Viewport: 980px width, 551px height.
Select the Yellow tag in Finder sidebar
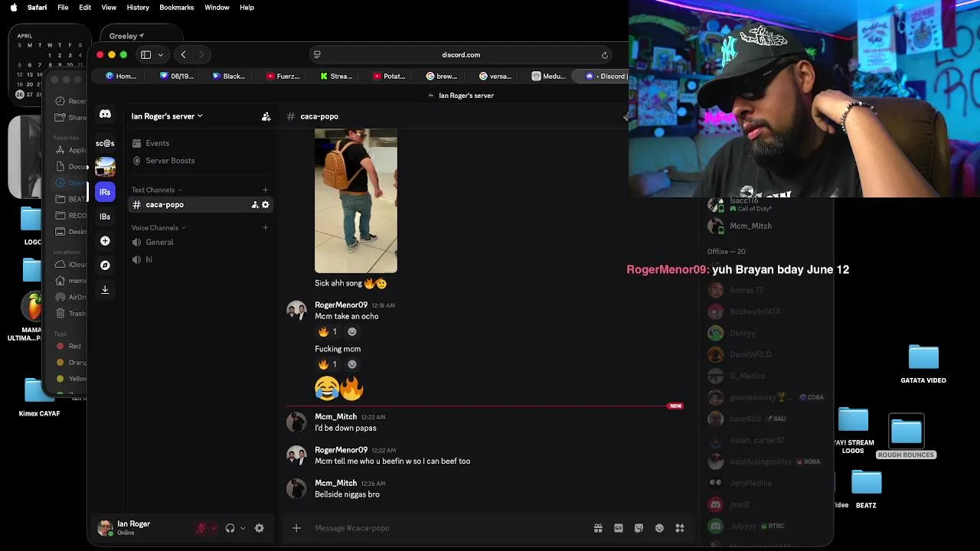pos(71,379)
